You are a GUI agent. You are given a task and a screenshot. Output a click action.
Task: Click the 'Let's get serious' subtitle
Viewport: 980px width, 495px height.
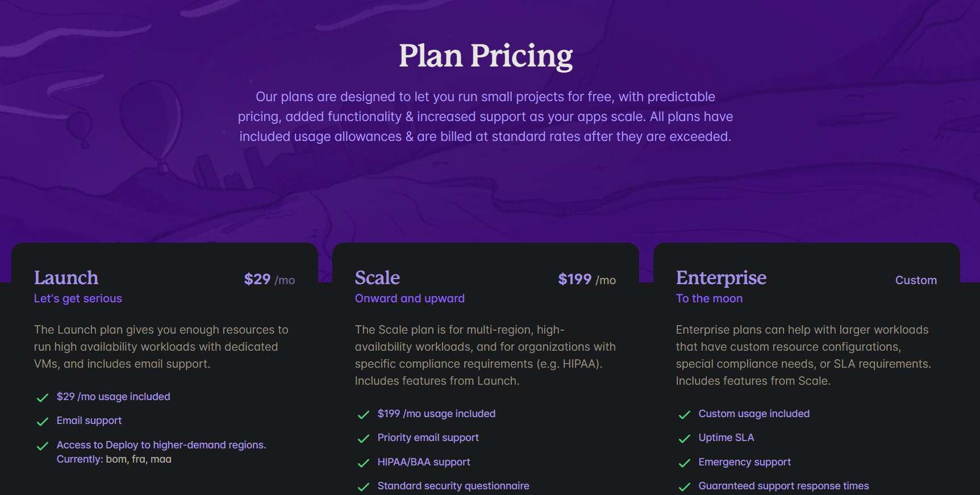(78, 298)
